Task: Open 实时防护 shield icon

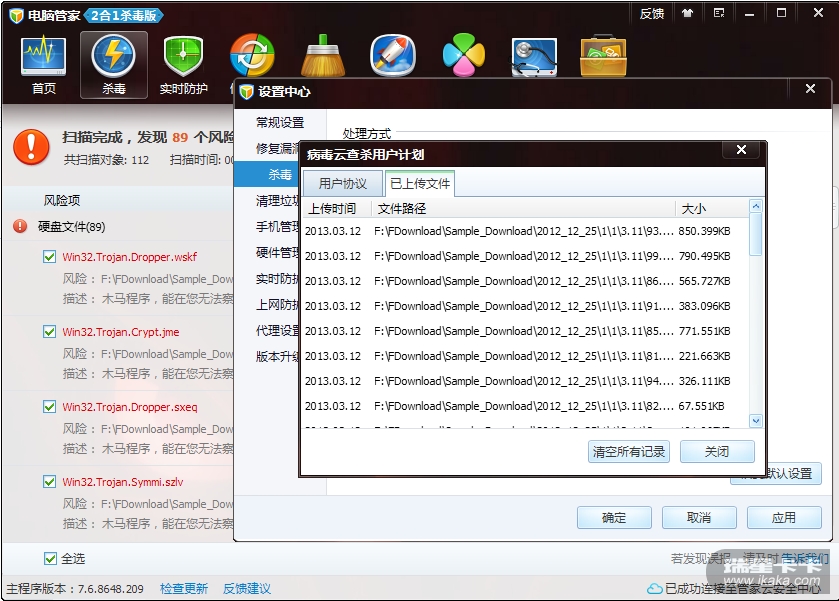Action: (x=184, y=65)
